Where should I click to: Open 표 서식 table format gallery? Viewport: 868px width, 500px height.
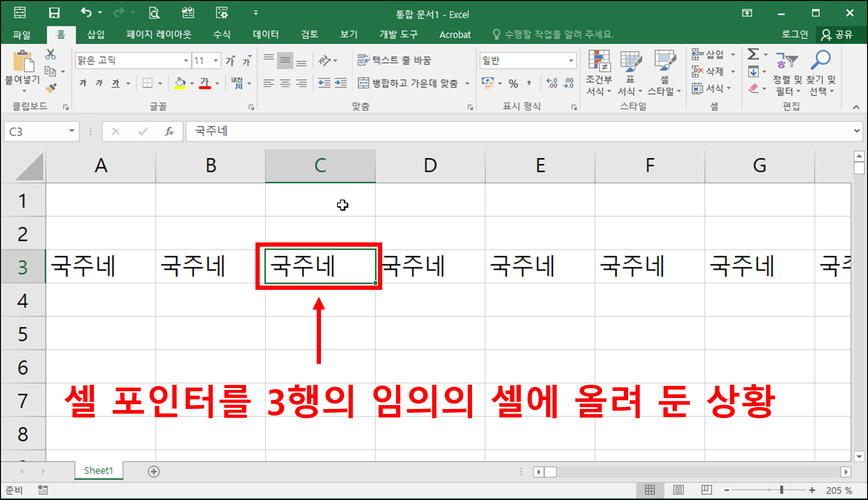coord(630,73)
